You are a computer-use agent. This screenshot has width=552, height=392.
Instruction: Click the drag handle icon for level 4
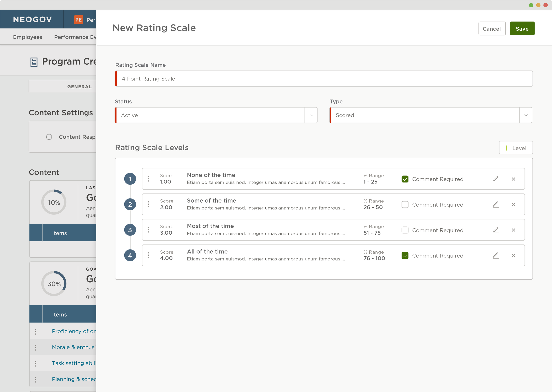[149, 255]
